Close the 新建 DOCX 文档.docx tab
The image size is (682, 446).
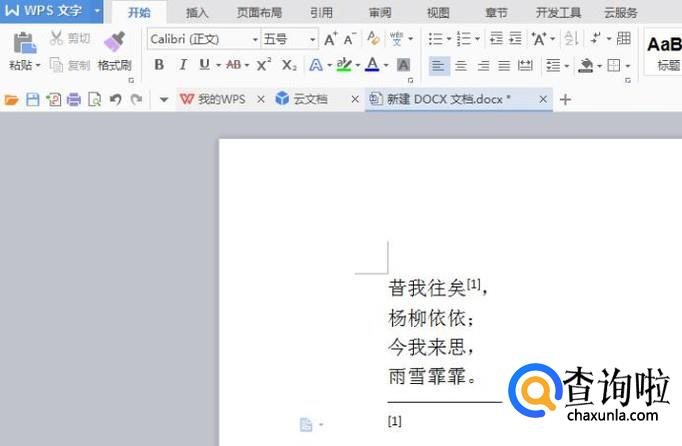pyautogui.click(x=543, y=100)
